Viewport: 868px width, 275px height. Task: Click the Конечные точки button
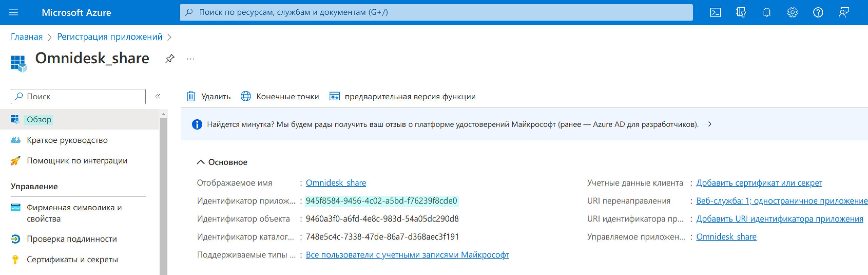tap(280, 96)
